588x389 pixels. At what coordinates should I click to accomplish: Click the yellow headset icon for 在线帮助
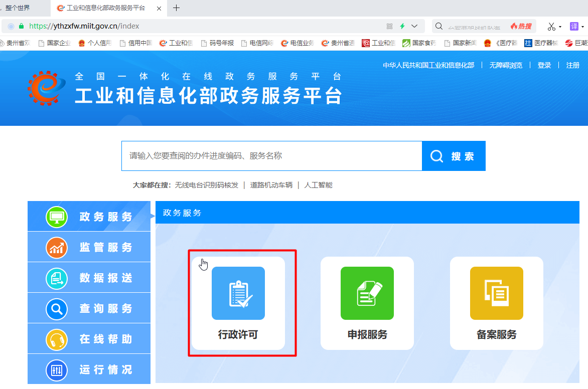coord(57,340)
